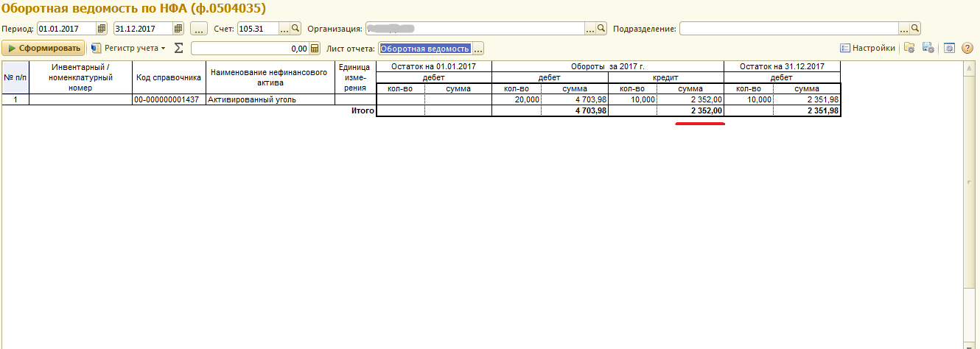Choose standard period with ellipsis button

point(198,29)
